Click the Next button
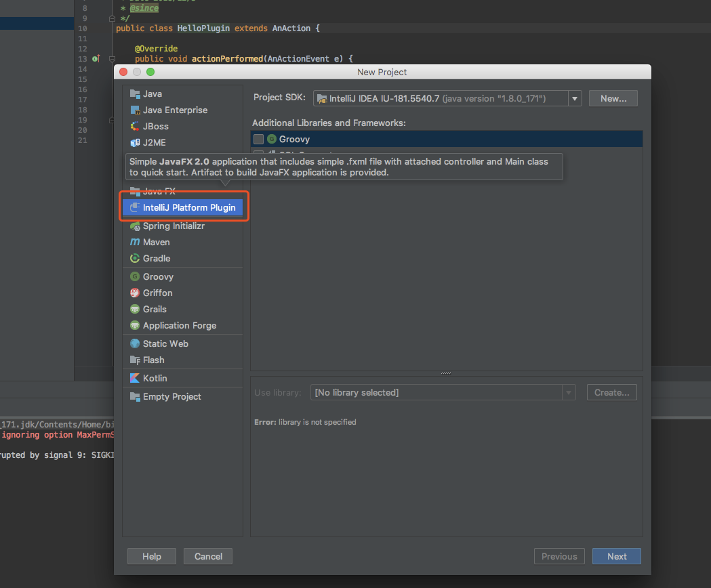This screenshot has width=711, height=588. (617, 556)
